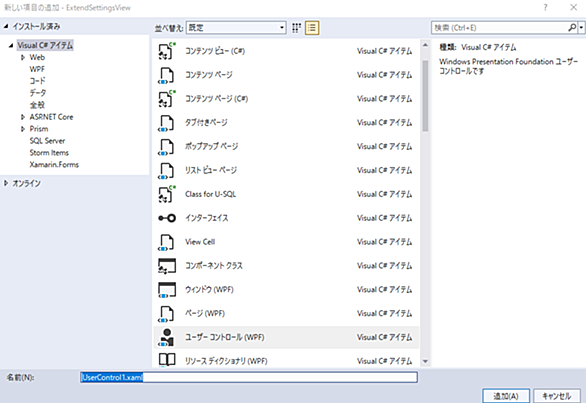The width and height of the screenshot is (586, 403).
Task: Open the 並べ替え sort dropdown
Action: tap(236, 28)
